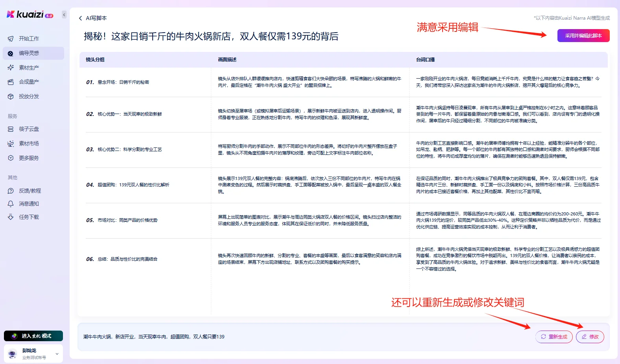This screenshot has width=620, height=364.
Task: Open 任务下载 in sidebar
Action: tap(33, 217)
